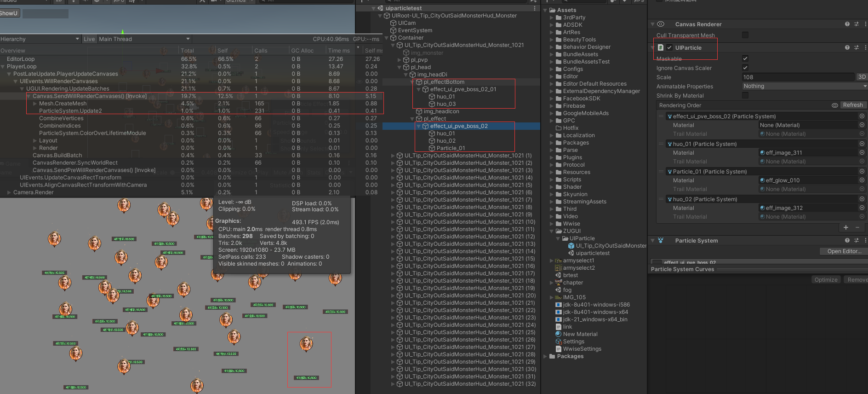Sort profiler by the GC Alloc column
The width and height of the screenshot is (868, 394).
[302, 51]
